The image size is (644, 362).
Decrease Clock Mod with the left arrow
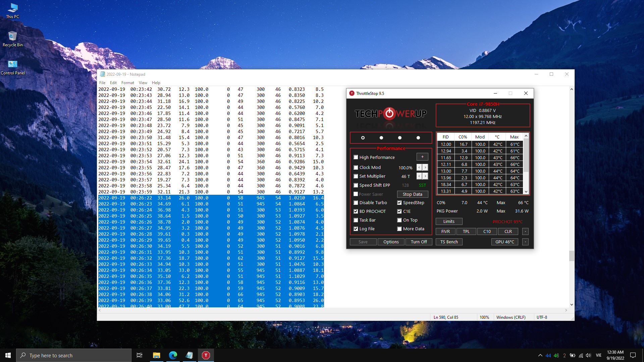[419, 167]
